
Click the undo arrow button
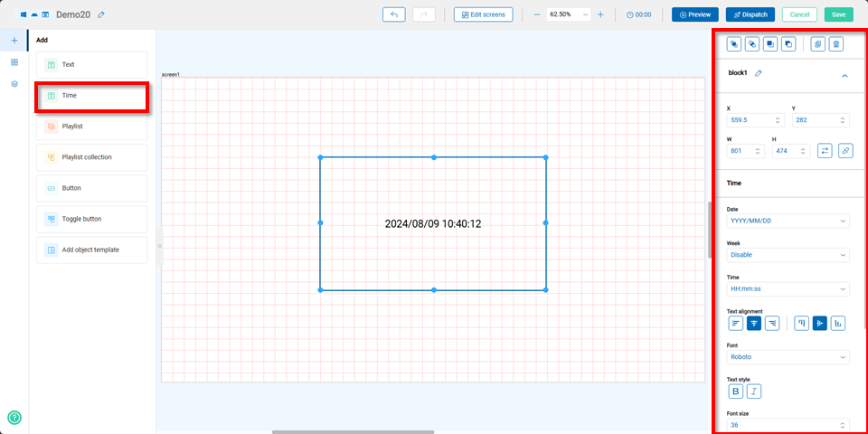pos(393,14)
